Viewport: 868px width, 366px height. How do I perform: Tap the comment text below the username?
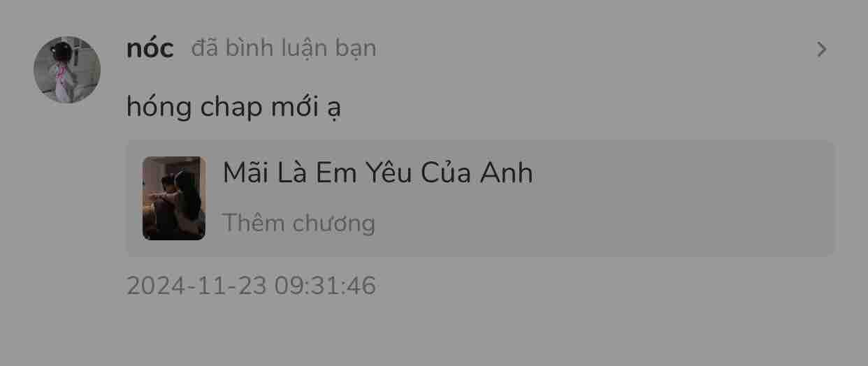click(233, 108)
